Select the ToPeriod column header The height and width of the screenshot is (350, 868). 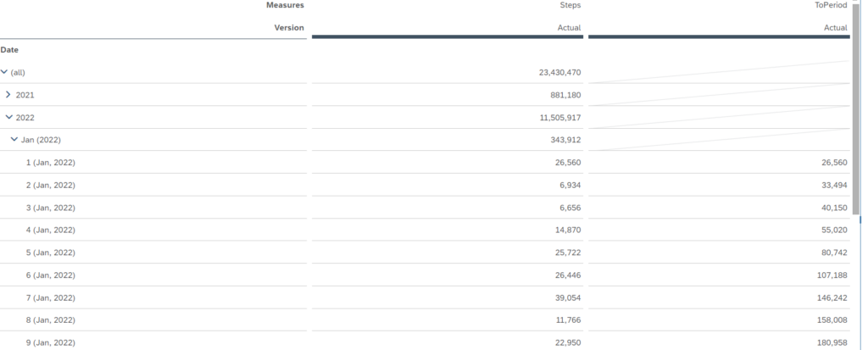(831, 6)
